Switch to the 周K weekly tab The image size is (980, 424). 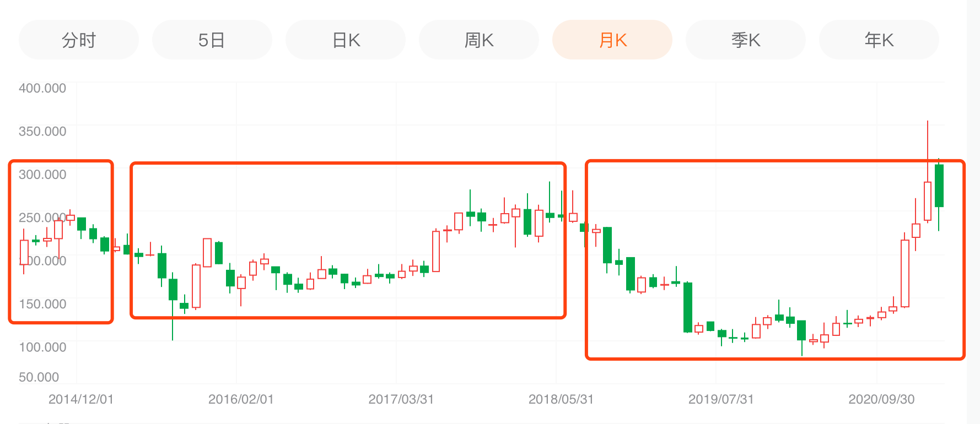click(x=479, y=40)
